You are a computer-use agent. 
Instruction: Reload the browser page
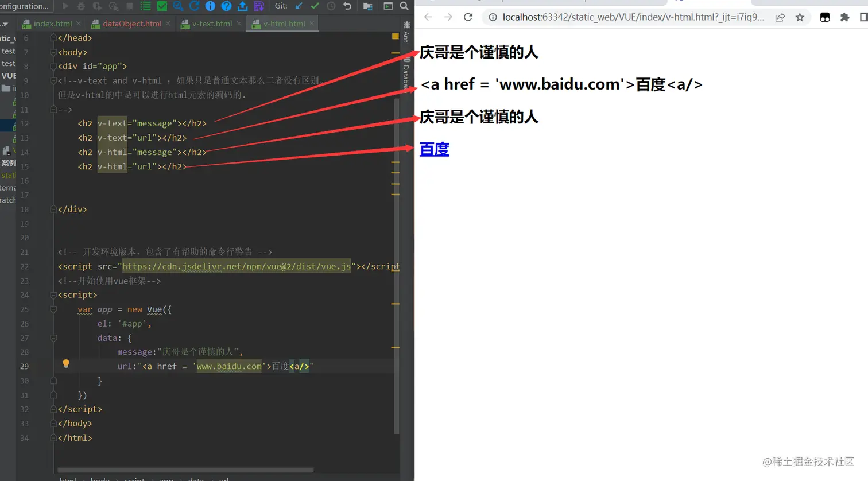tap(468, 17)
